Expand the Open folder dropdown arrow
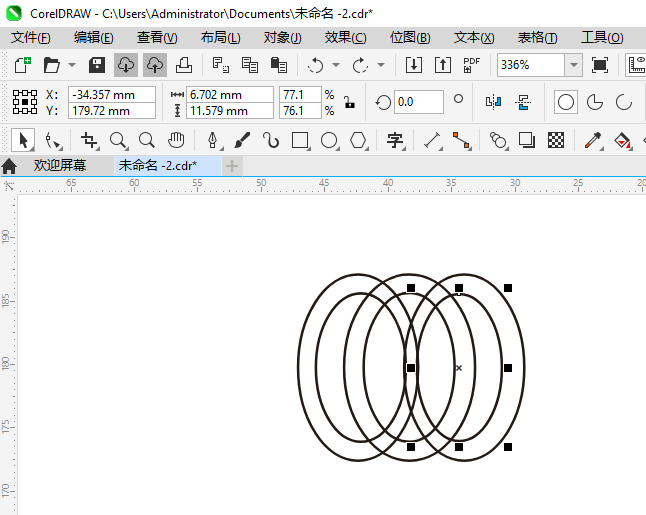 [x=72, y=65]
